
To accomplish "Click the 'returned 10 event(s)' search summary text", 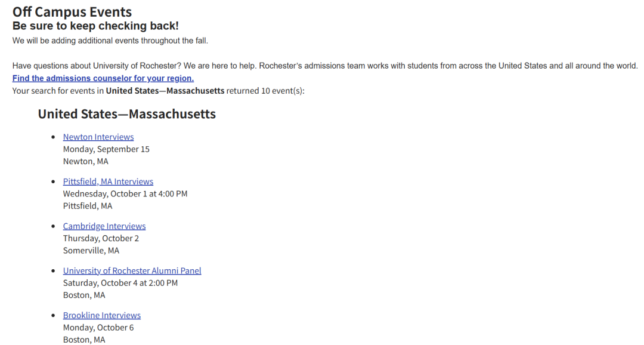I will pyautogui.click(x=265, y=91).
